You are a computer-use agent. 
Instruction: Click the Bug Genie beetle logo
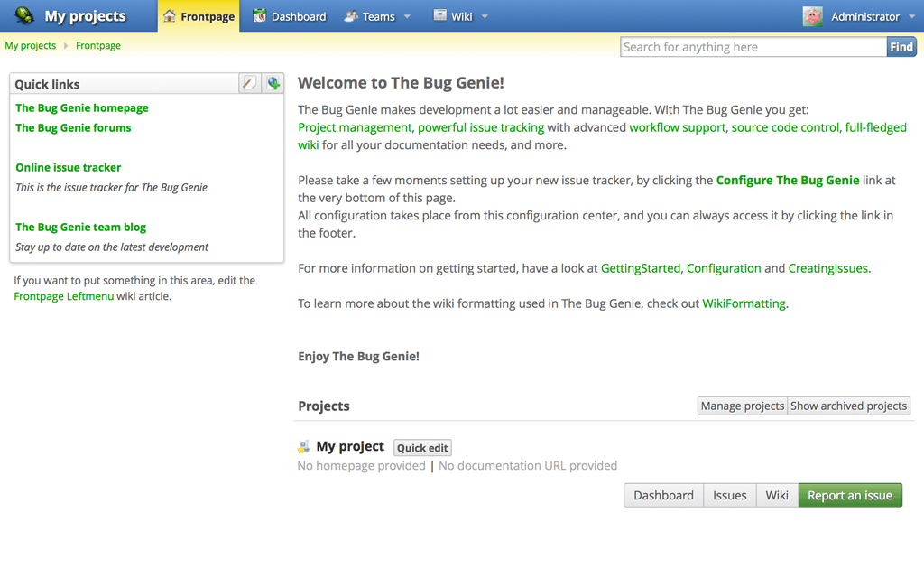pyautogui.click(x=24, y=16)
